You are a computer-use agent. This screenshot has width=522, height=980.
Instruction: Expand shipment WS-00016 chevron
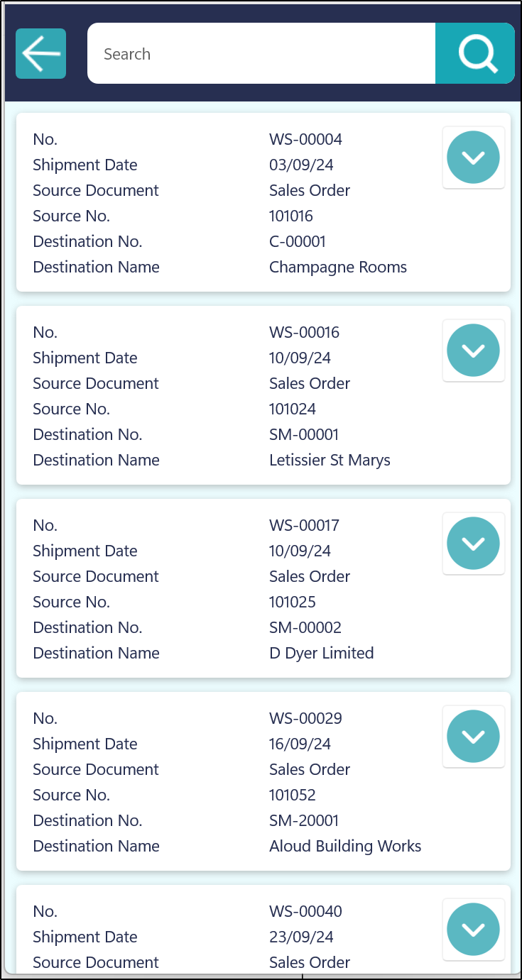click(473, 351)
